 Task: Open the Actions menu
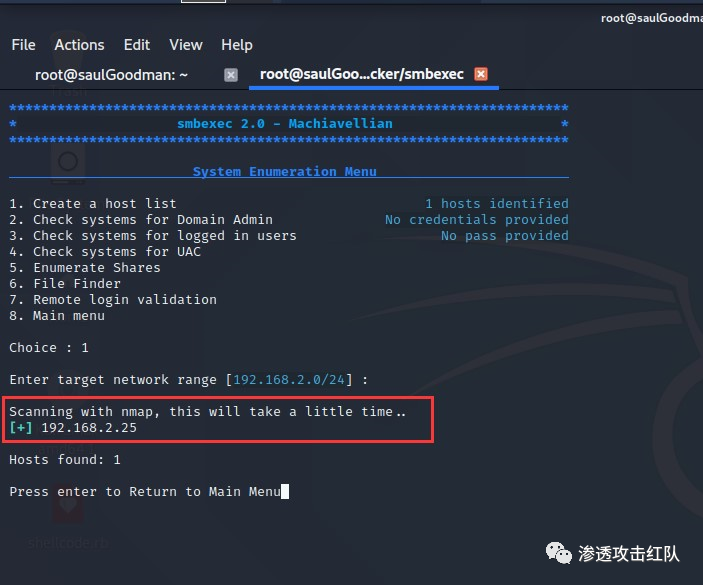tap(79, 45)
